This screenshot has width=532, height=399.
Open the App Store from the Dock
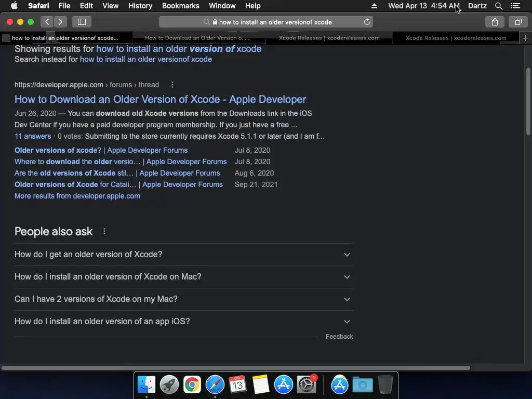click(283, 385)
